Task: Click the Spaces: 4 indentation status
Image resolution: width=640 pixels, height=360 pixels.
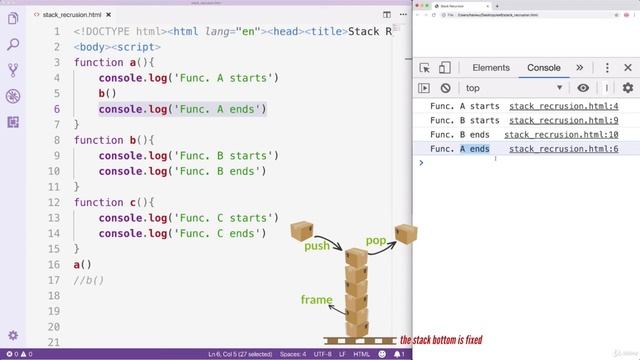Action: click(293, 354)
